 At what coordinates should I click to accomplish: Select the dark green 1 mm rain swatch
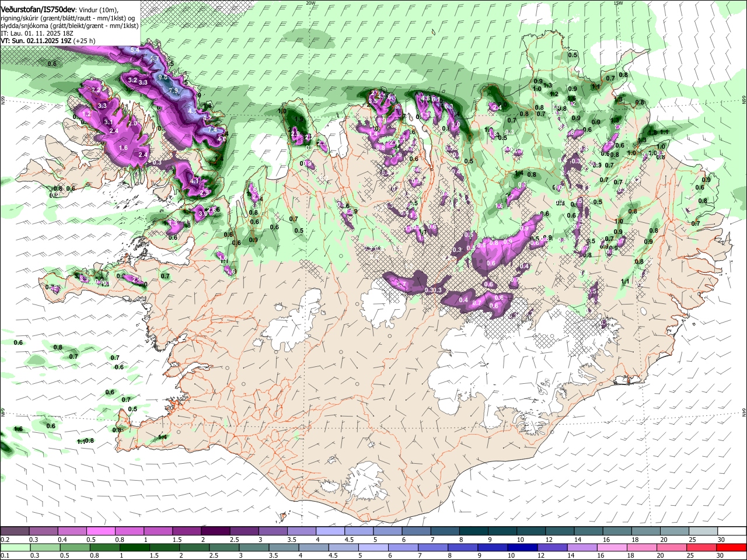pos(134,547)
